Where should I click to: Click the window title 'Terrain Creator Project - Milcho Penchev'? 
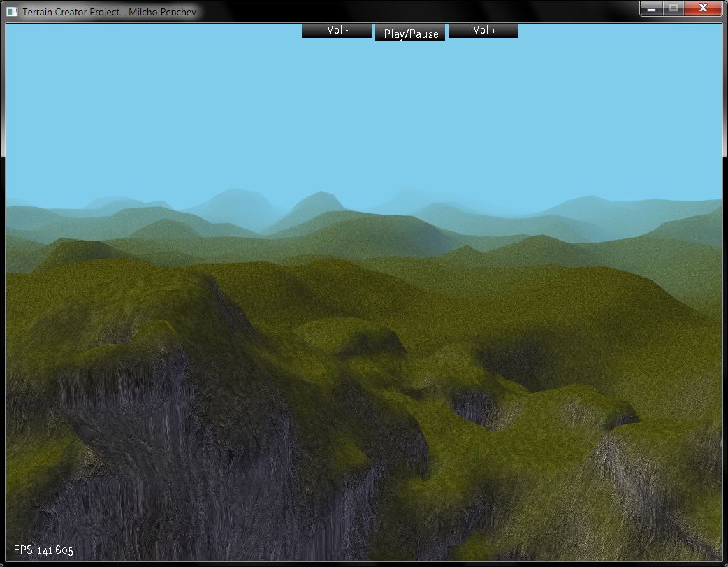[109, 12]
